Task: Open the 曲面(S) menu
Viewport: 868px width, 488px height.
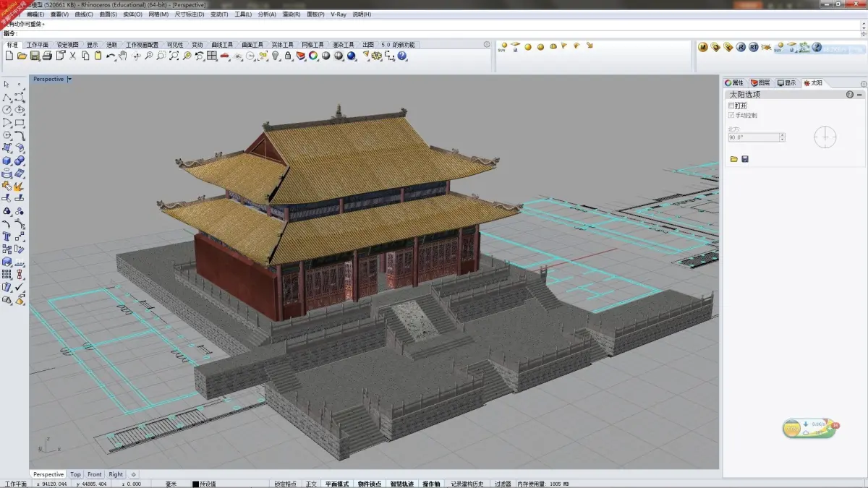Action: click(108, 14)
